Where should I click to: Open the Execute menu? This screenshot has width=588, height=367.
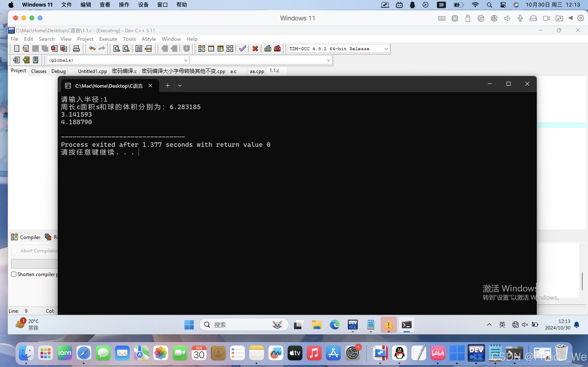pos(108,39)
